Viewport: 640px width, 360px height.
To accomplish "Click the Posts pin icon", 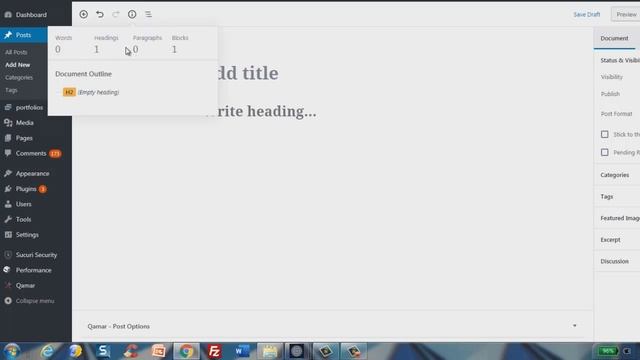I will (x=8, y=35).
